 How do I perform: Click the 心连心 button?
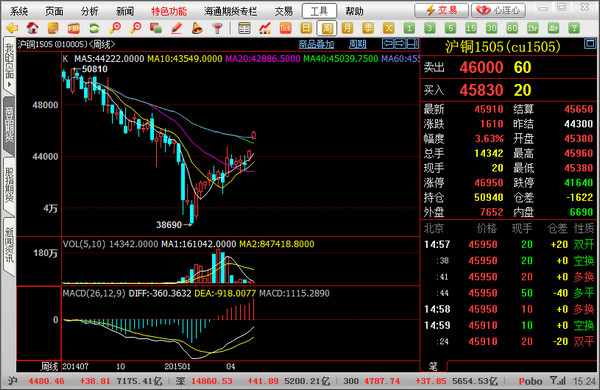pyautogui.click(x=498, y=10)
